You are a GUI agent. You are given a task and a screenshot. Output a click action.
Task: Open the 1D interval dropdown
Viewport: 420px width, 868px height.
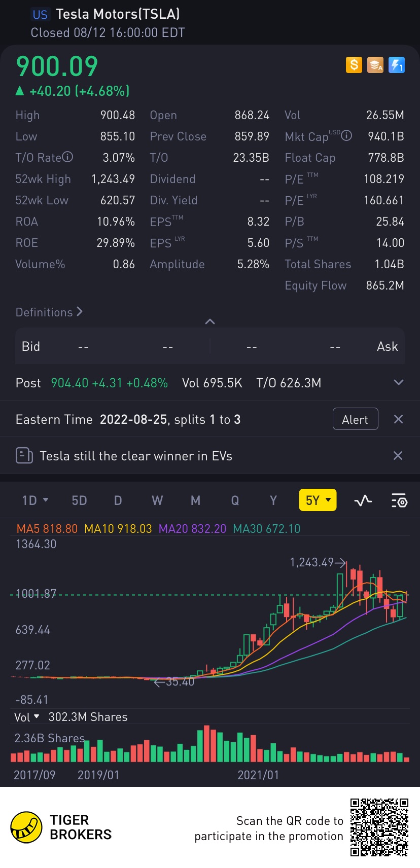(35, 501)
